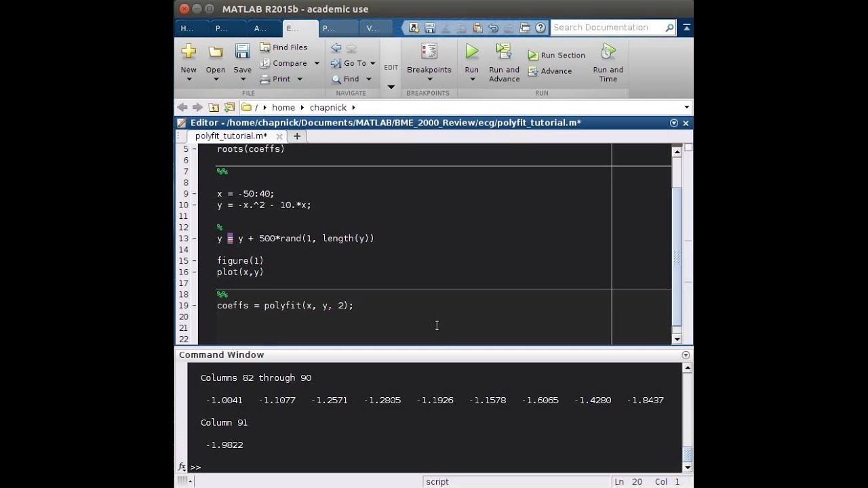
Task: Run the script with green Run icon
Action: pos(472,52)
